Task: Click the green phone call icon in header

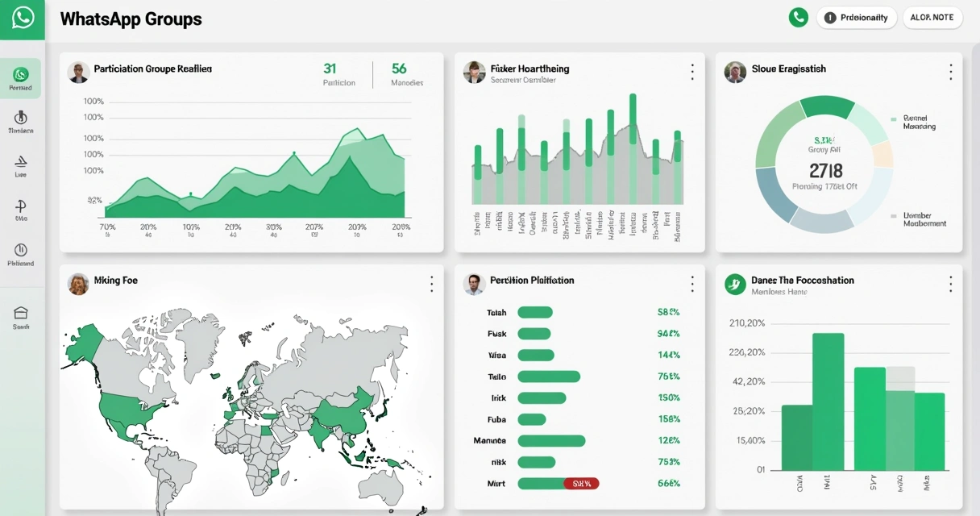Action: [x=798, y=17]
